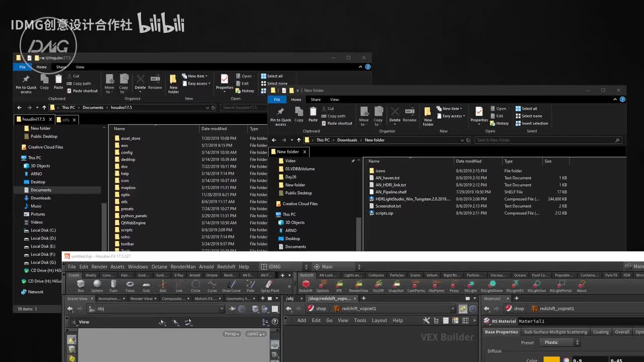Click Delete in houdini17.5 Explorer ribbon

140,82
